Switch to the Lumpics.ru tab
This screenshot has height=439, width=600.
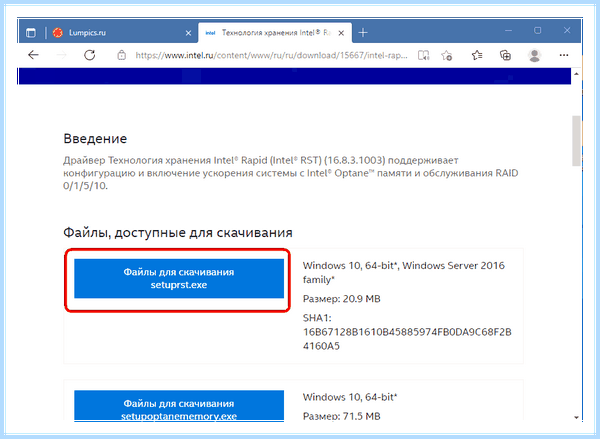click(122, 33)
